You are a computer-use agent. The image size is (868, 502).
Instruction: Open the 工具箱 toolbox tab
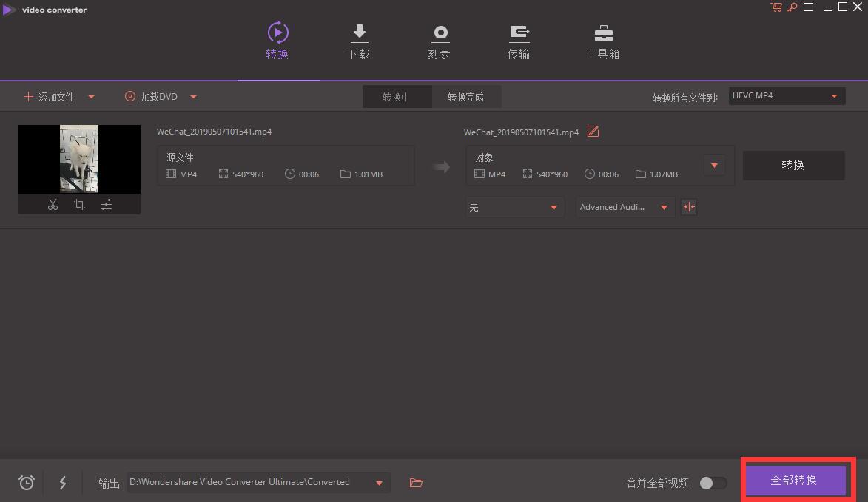(x=602, y=42)
